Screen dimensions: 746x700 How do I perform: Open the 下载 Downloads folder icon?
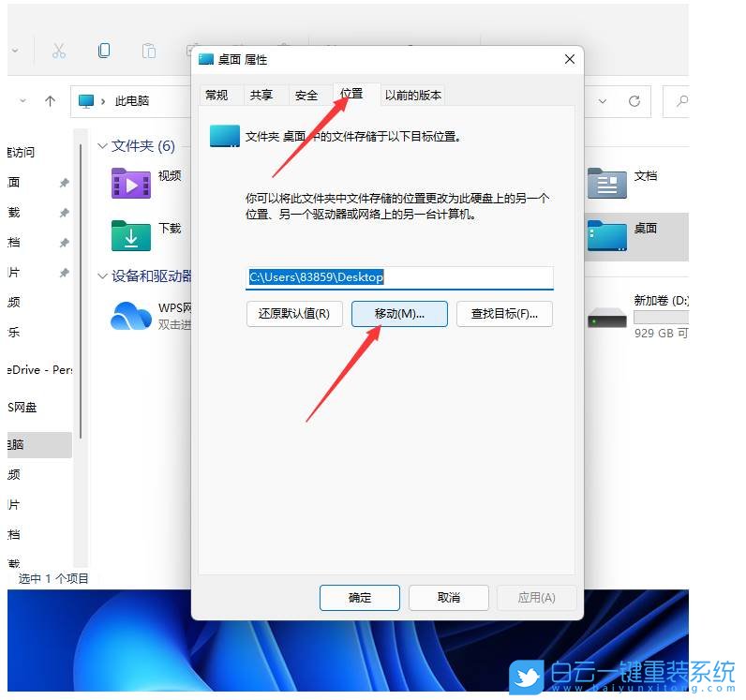[131, 235]
